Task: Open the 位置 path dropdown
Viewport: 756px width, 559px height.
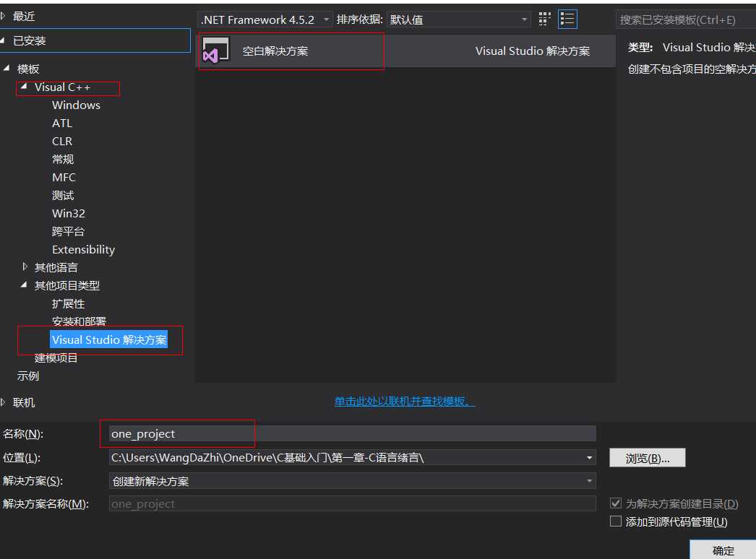Action: pyautogui.click(x=589, y=457)
